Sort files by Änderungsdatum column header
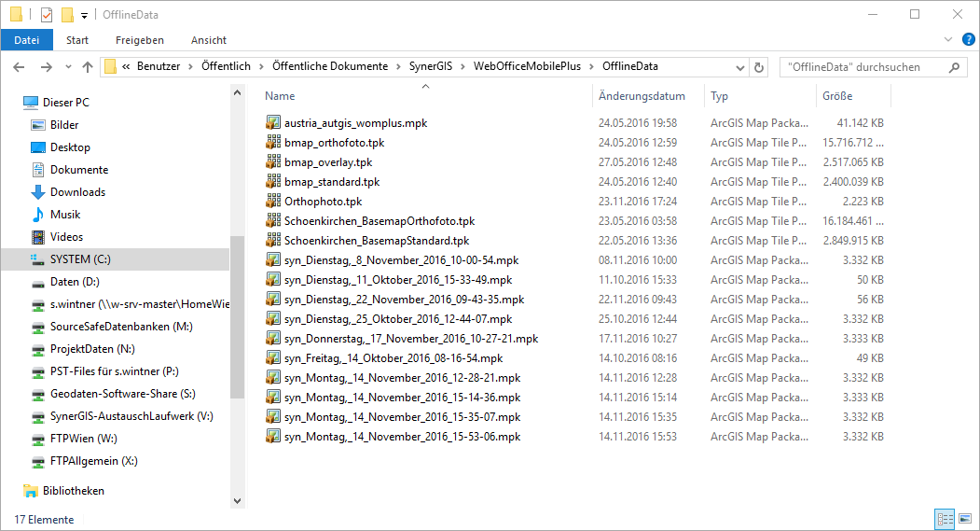This screenshot has width=980, height=531. point(642,96)
